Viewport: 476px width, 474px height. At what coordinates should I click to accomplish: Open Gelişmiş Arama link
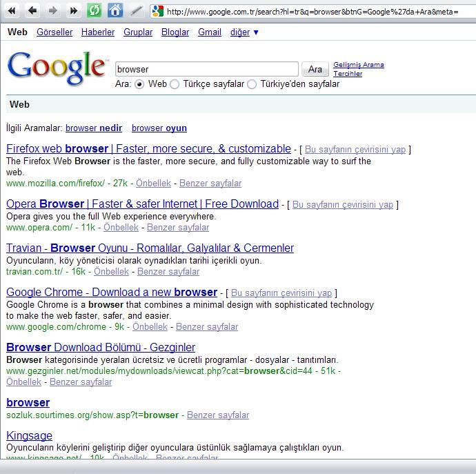pos(359,64)
